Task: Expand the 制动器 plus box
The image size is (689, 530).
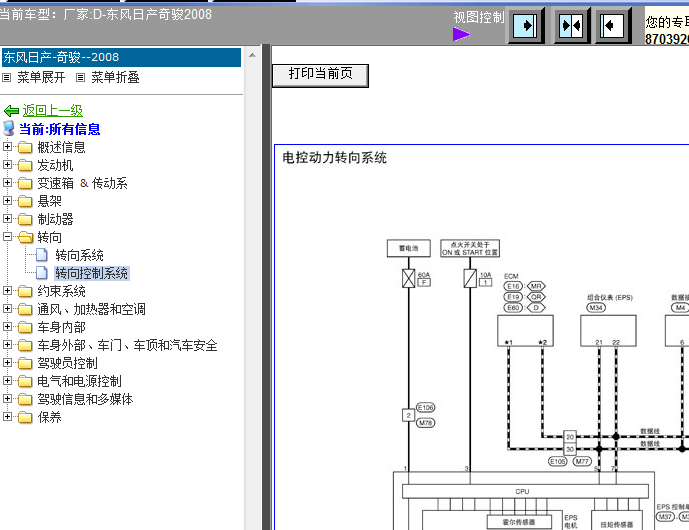Action: click(x=7, y=218)
